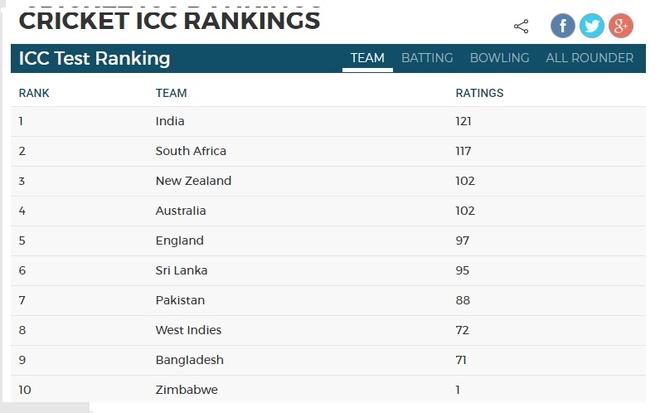Switch to the BATTING tab
The image size is (660, 413).
(x=427, y=58)
